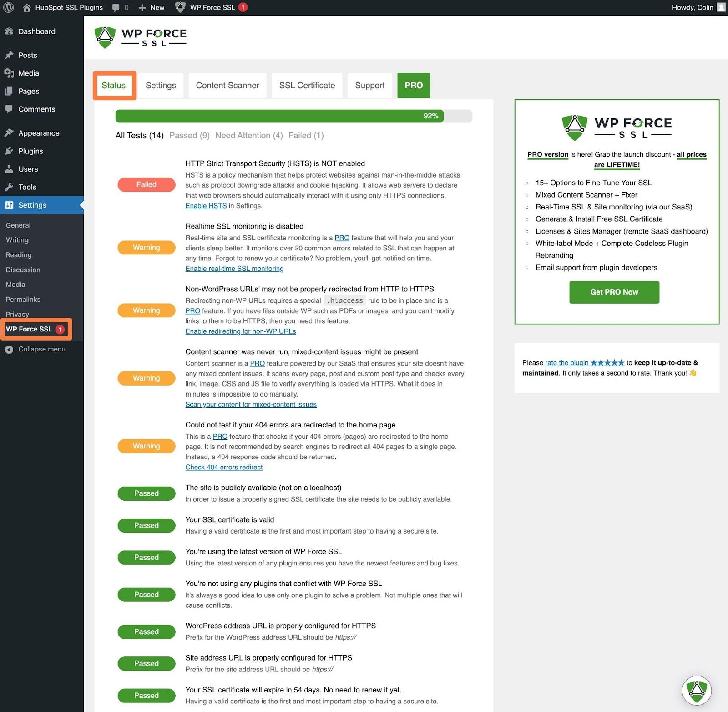Image resolution: width=728 pixels, height=712 pixels.
Task: Click Warning badge for Realtime SSL monitoring
Action: click(x=147, y=248)
